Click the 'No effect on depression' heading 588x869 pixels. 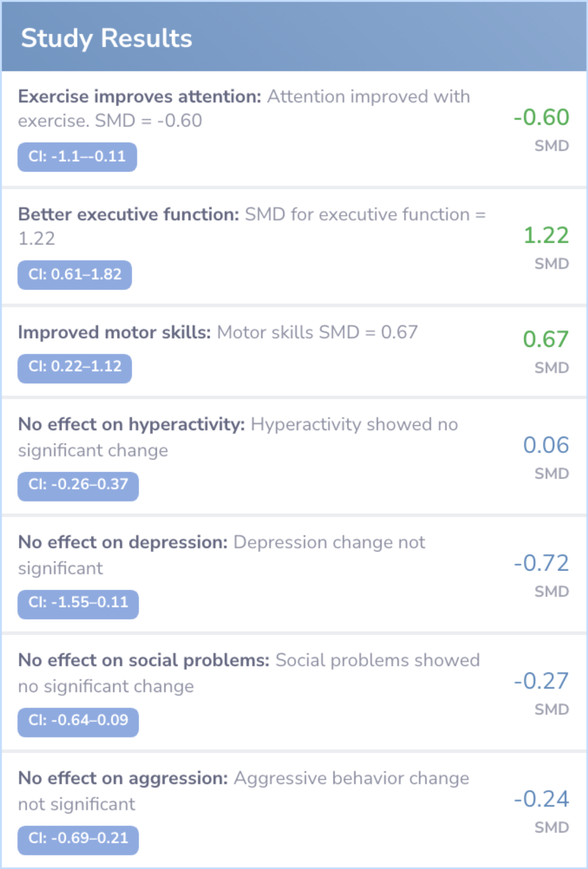[122, 542]
